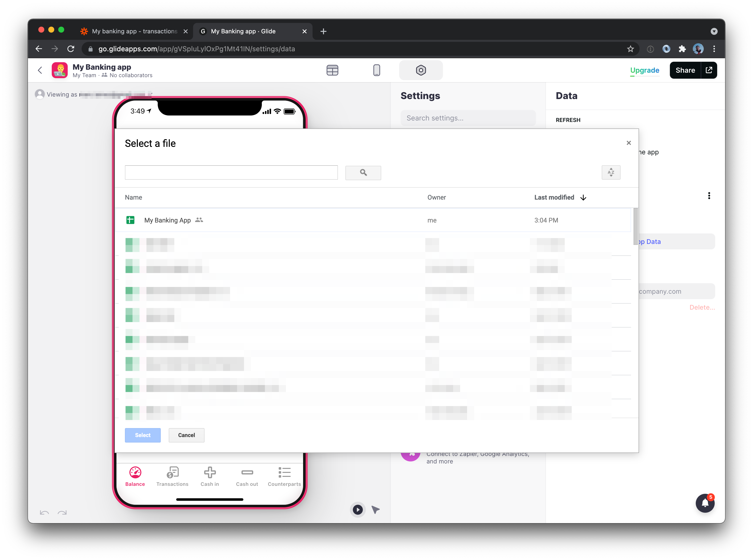This screenshot has width=753, height=560.
Task: Click the file search text field
Action: point(231,172)
